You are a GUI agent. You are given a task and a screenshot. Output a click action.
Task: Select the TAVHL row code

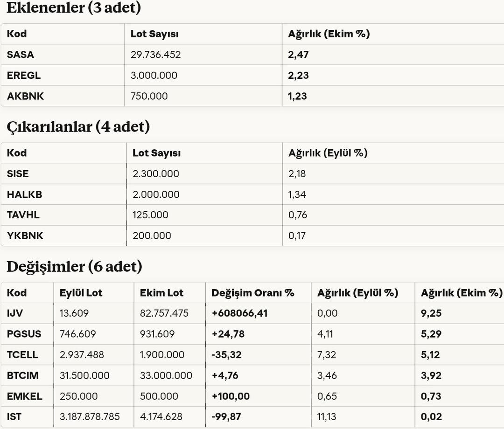(x=23, y=215)
